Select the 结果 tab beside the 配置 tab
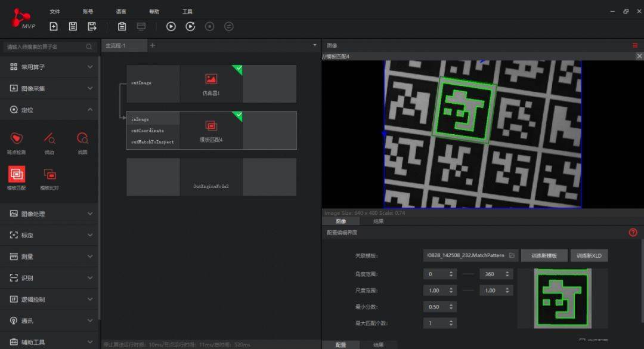644x349 pixels. tap(378, 345)
